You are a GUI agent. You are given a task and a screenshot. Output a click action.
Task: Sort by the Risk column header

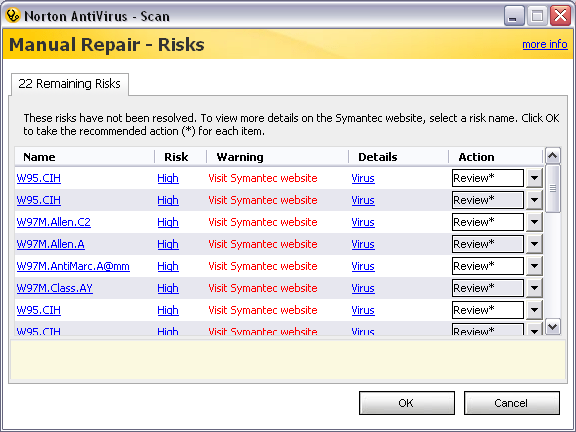176,157
